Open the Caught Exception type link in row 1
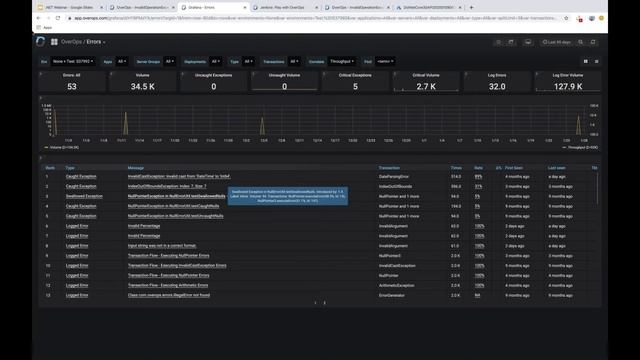This screenshot has height=360, width=640. pyautogui.click(x=81, y=176)
